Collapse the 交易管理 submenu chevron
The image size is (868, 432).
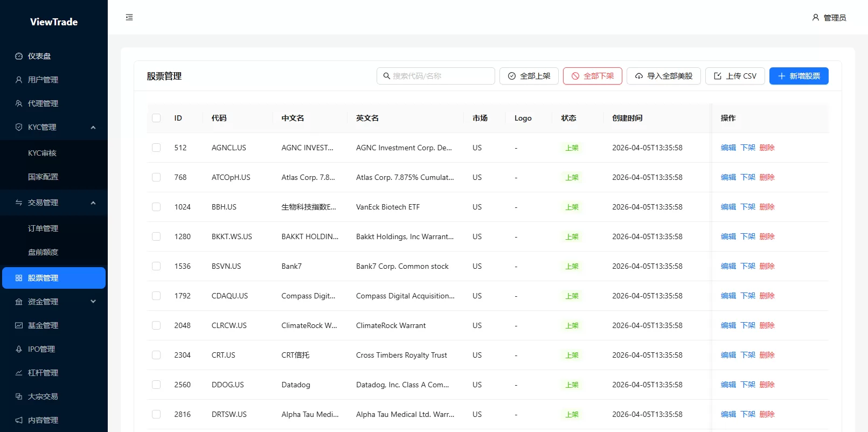(93, 203)
